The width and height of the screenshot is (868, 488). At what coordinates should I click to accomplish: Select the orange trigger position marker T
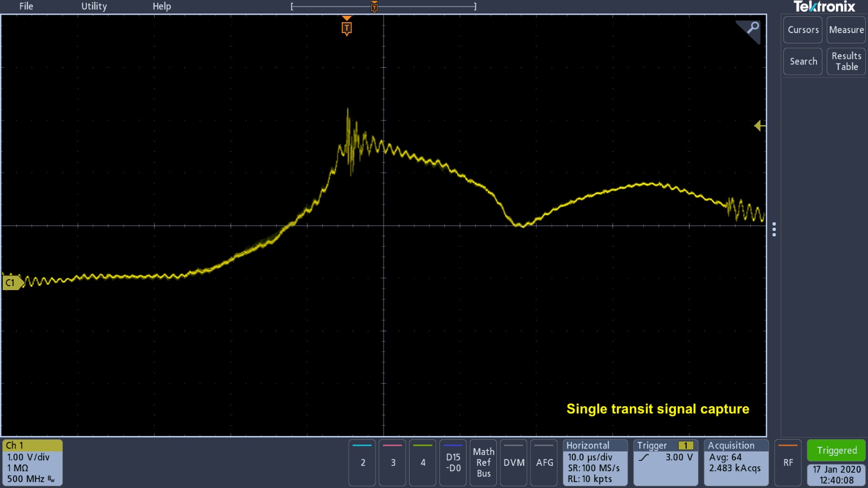tap(347, 28)
